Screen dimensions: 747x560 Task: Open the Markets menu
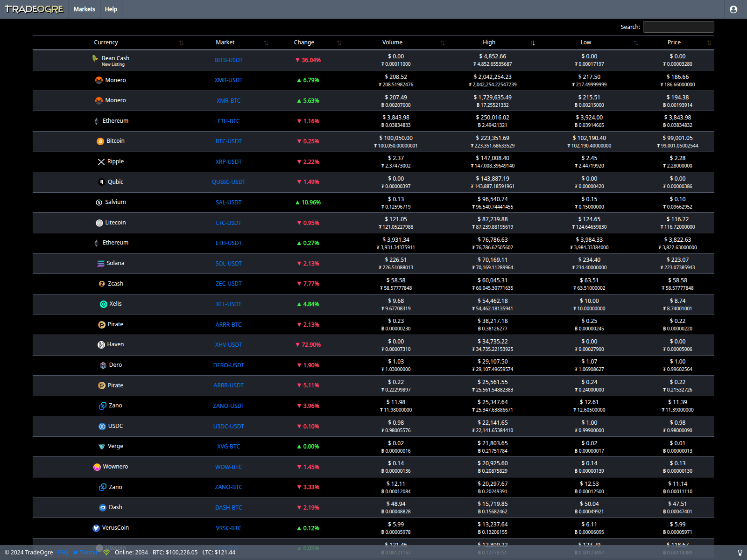click(x=85, y=9)
